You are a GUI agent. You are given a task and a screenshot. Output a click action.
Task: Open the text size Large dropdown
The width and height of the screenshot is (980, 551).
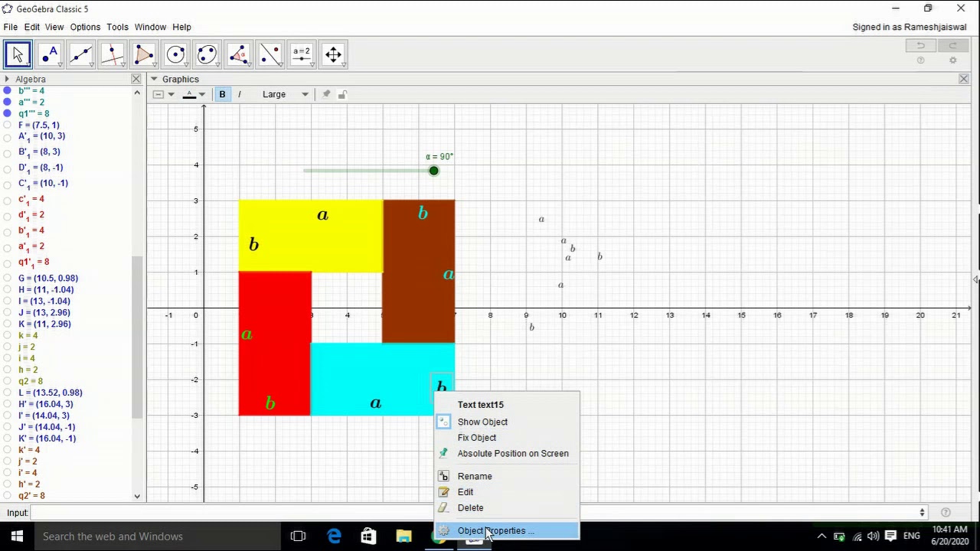pos(285,94)
